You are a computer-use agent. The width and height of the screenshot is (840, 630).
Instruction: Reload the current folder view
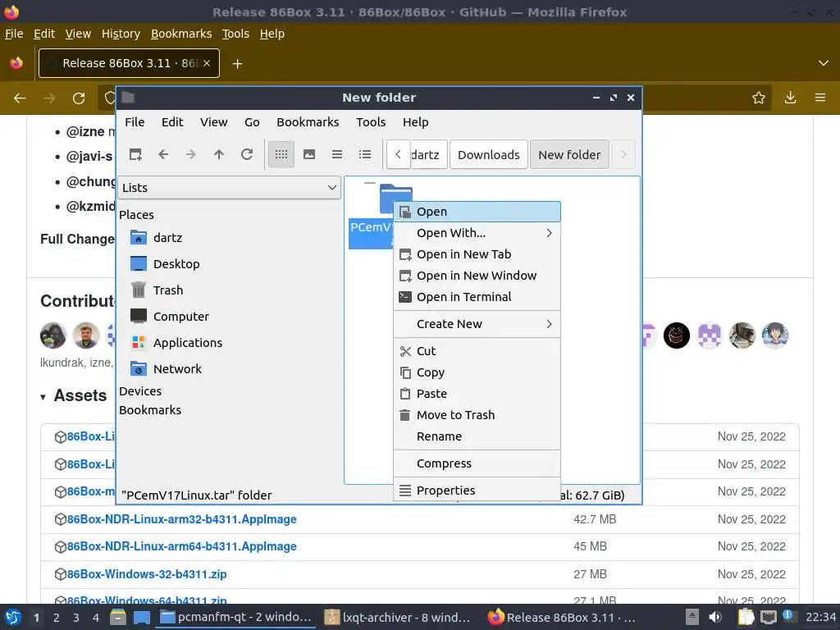[247, 154]
